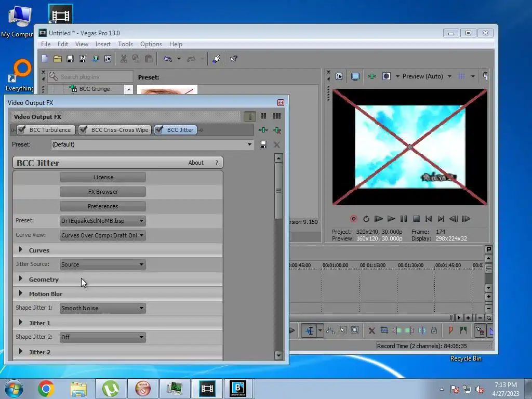532x399 pixels.
Task: Click the plug-in chain button
Action: coord(263,130)
